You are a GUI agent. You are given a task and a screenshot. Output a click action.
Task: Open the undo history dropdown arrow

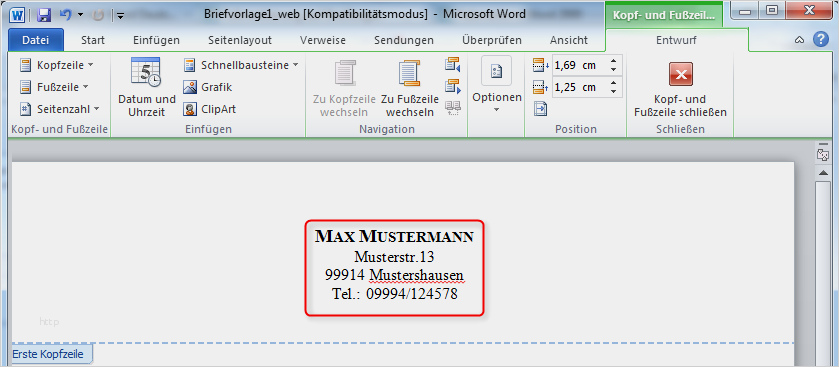click(80, 15)
